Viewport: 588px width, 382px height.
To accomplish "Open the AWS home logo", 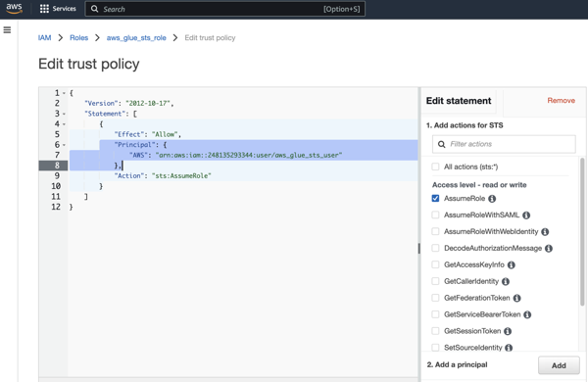I will coord(14,9).
